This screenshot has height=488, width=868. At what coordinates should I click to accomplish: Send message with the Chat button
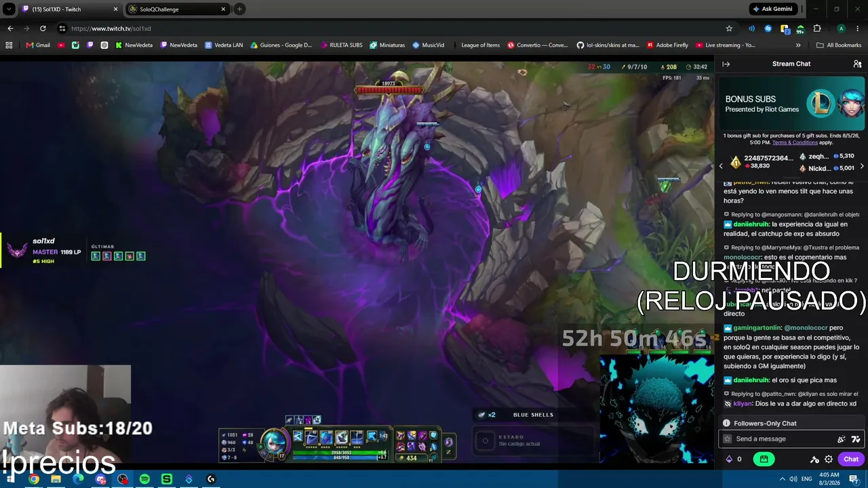[x=851, y=459]
